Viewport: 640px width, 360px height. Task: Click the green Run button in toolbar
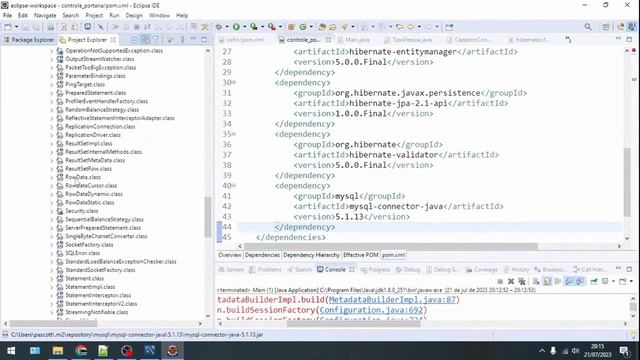236,27
